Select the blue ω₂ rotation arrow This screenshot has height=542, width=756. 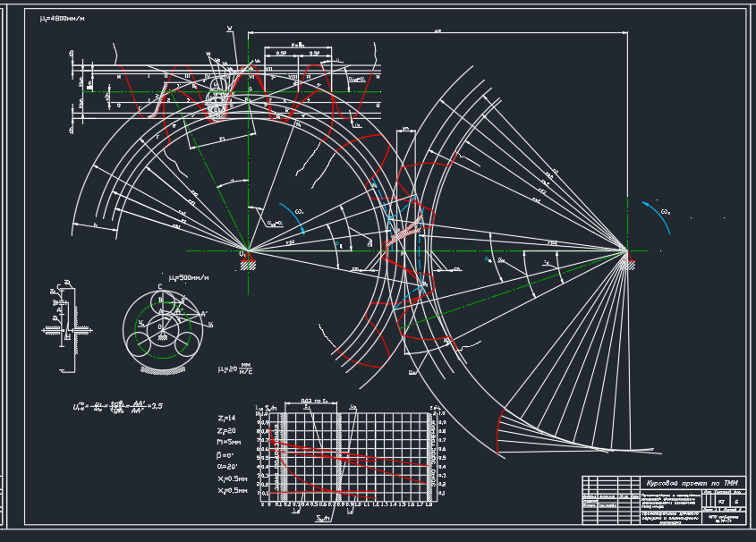tap(657, 217)
